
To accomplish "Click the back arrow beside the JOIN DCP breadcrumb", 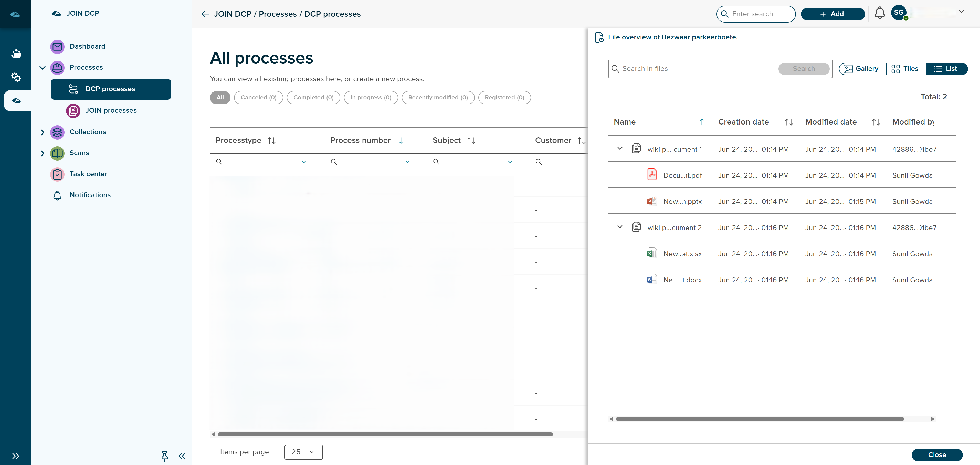I will (x=205, y=14).
